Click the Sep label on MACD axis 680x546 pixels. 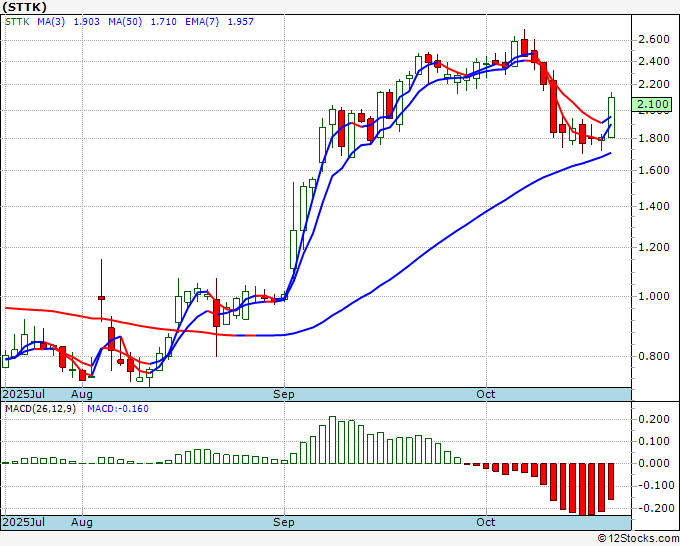click(284, 522)
